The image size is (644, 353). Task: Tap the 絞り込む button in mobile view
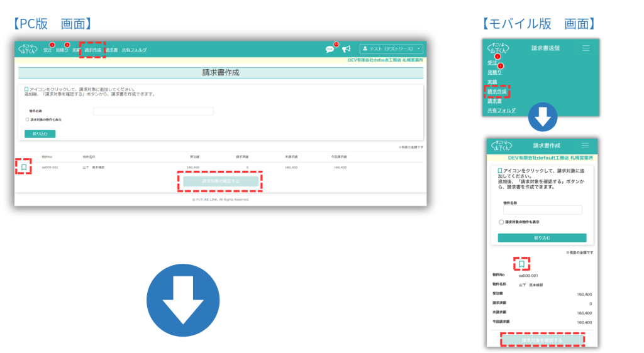(541, 238)
